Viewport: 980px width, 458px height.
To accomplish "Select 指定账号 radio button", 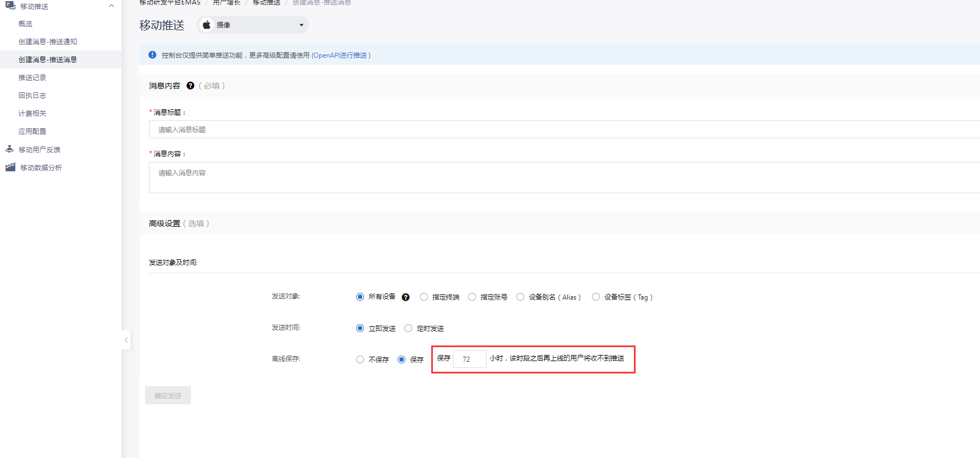I will (472, 297).
